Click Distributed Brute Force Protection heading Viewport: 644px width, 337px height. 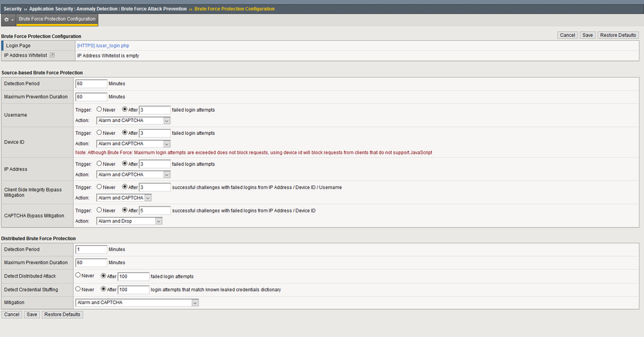tap(39, 238)
